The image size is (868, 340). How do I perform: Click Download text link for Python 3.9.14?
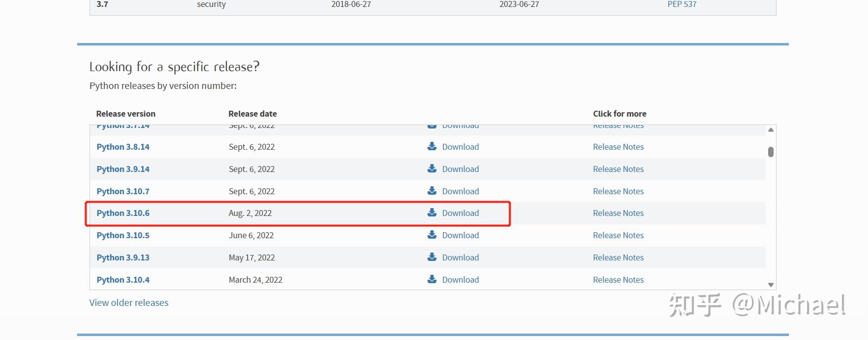(461, 169)
